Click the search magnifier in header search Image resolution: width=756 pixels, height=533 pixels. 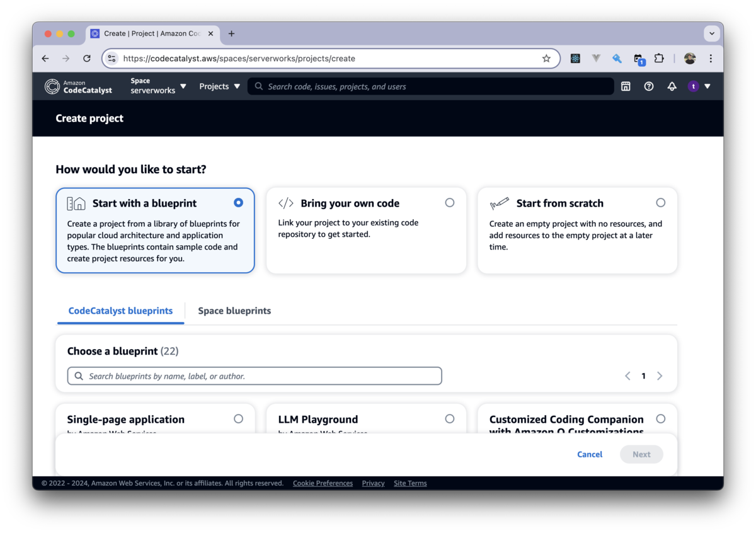click(x=259, y=86)
